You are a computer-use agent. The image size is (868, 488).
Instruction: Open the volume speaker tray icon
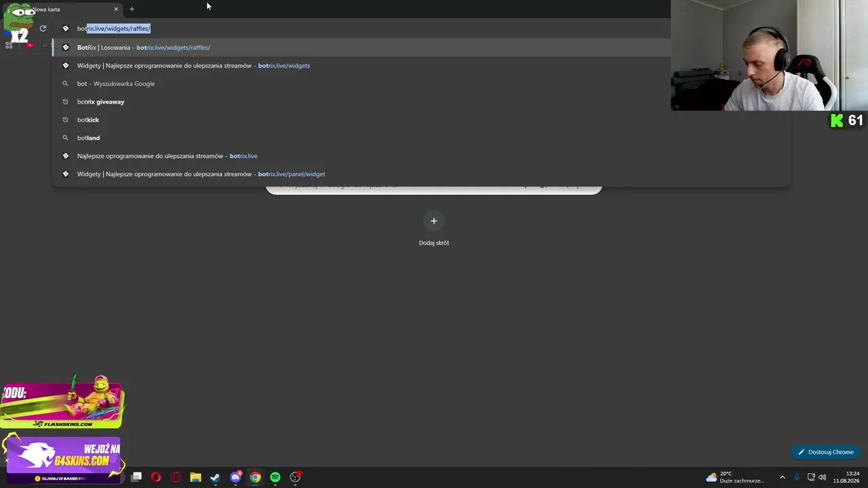point(823,477)
